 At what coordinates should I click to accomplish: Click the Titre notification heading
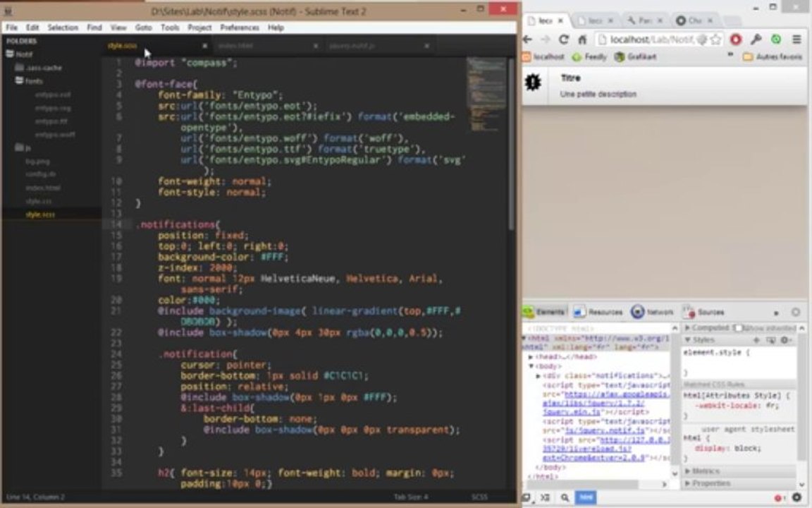570,78
